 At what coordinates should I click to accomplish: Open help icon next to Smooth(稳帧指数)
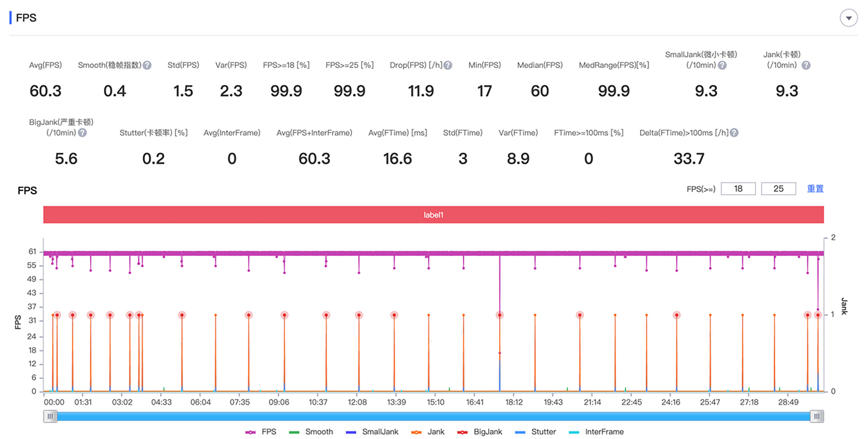coord(147,65)
